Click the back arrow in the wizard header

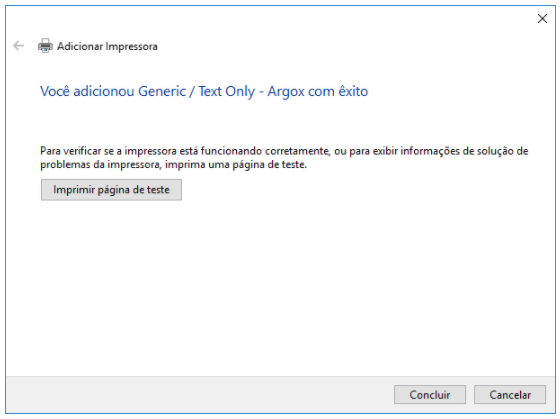coord(18,46)
